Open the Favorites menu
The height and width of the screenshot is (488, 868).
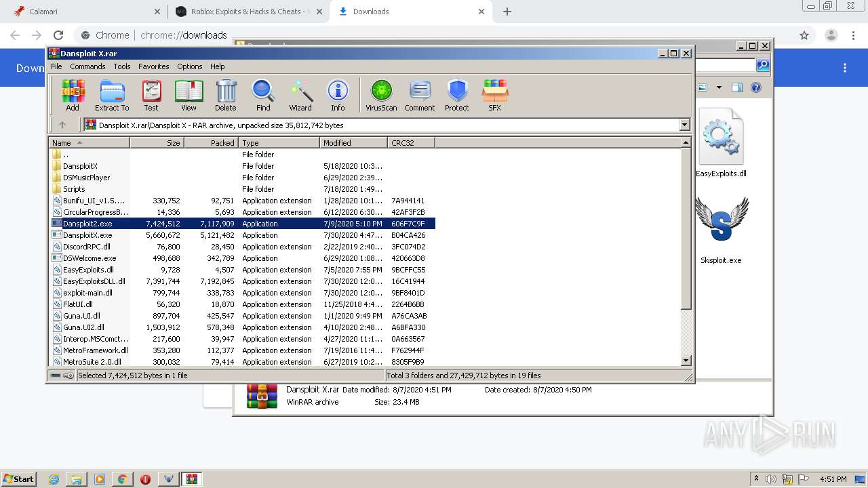pos(154,66)
